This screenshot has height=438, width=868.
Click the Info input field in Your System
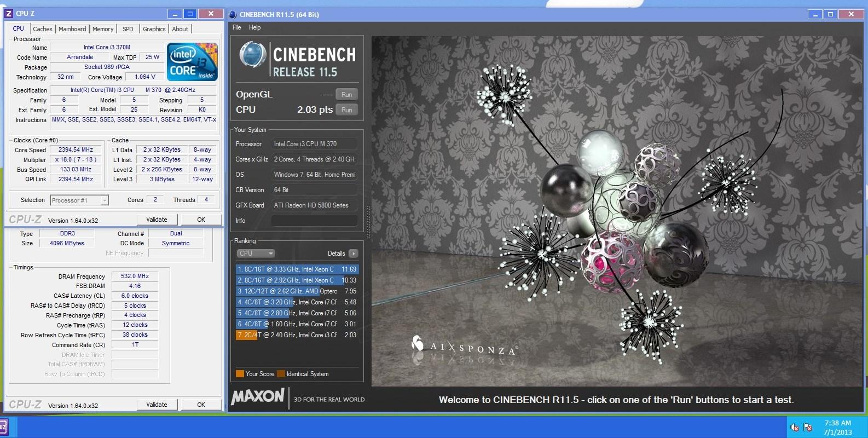[x=315, y=221]
